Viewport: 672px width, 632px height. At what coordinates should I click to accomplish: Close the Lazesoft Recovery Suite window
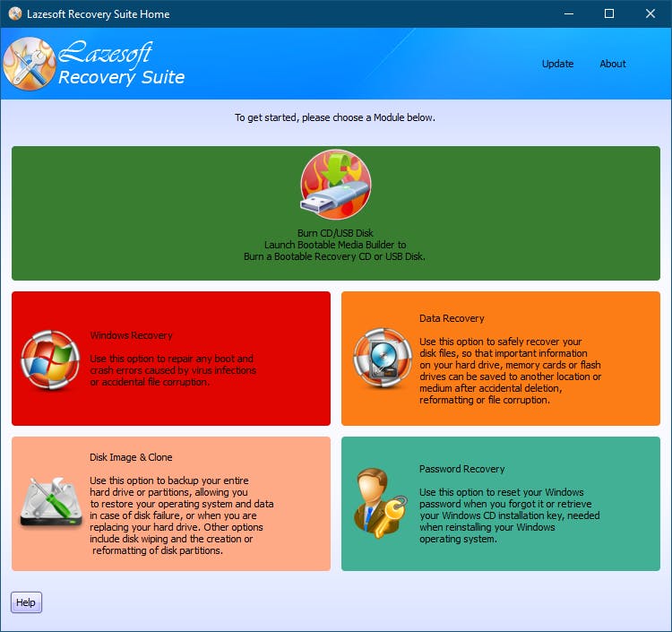[650, 13]
